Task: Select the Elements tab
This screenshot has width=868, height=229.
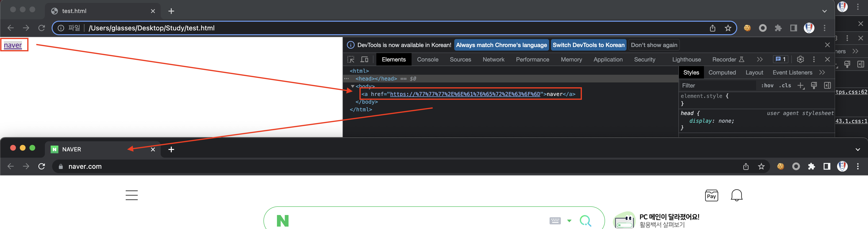Action: pyautogui.click(x=393, y=59)
